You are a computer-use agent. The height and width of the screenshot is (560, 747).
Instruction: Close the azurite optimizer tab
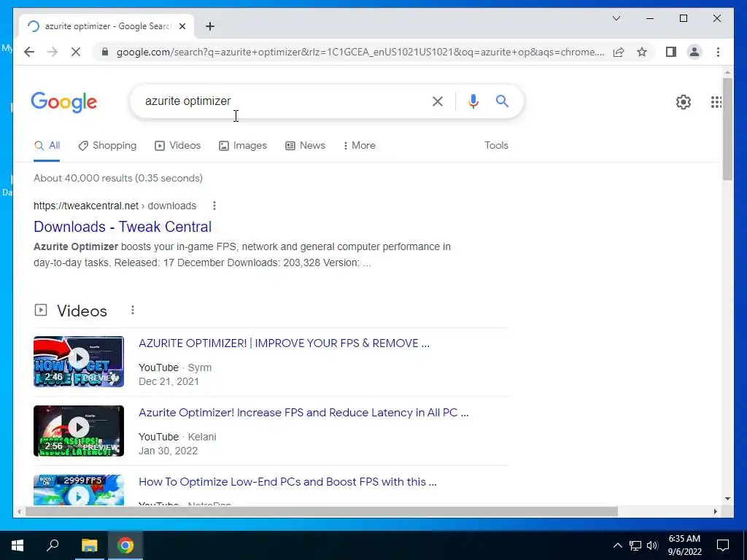pos(182,26)
